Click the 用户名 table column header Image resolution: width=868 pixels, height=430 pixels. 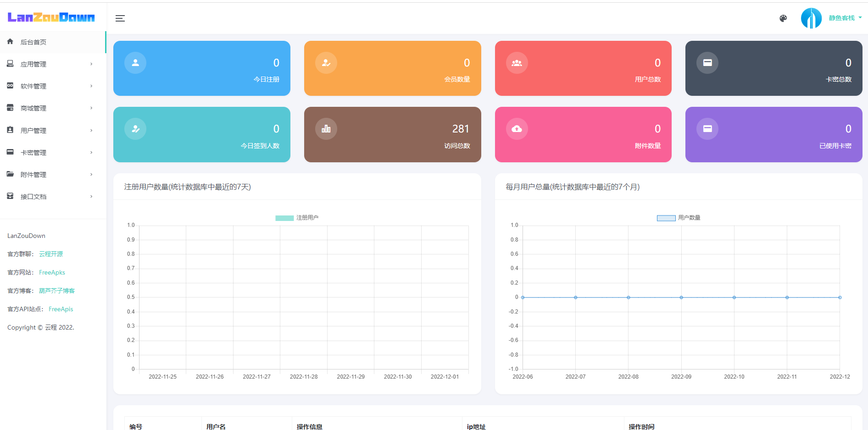click(x=216, y=426)
